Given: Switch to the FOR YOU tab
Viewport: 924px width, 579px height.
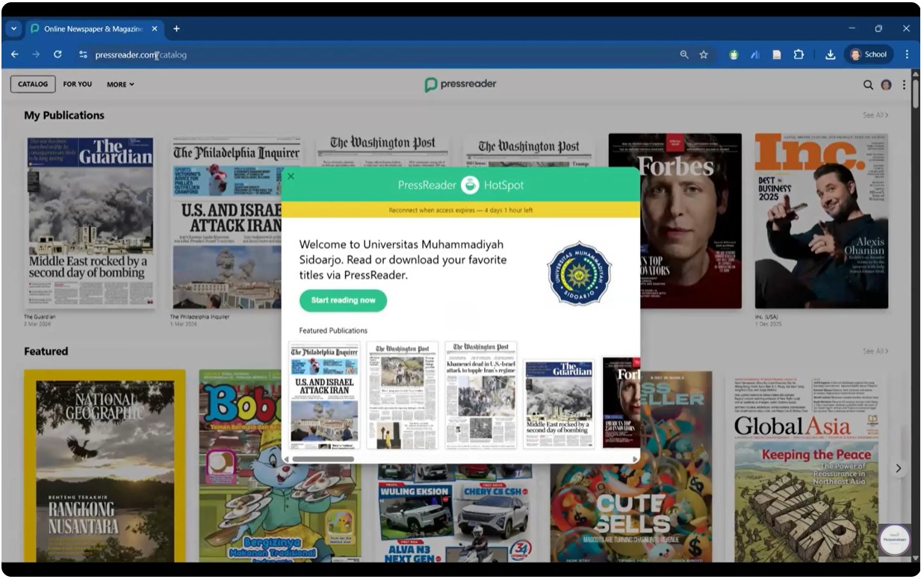Looking at the screenshot, I should tap(78, 84).
